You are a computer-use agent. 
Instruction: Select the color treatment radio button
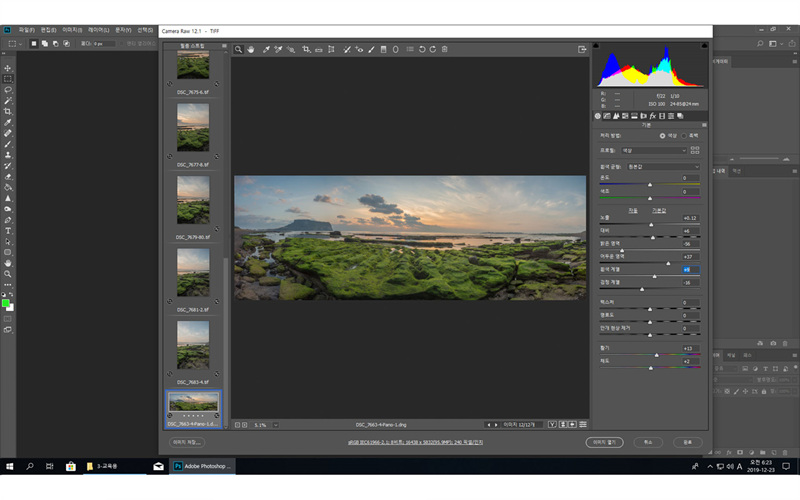tap(662, 136)
